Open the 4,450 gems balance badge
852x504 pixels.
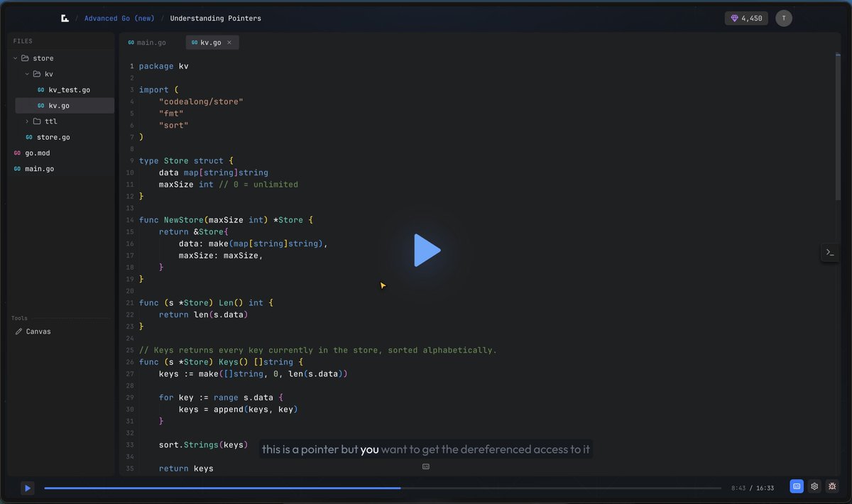coord(746,18)
